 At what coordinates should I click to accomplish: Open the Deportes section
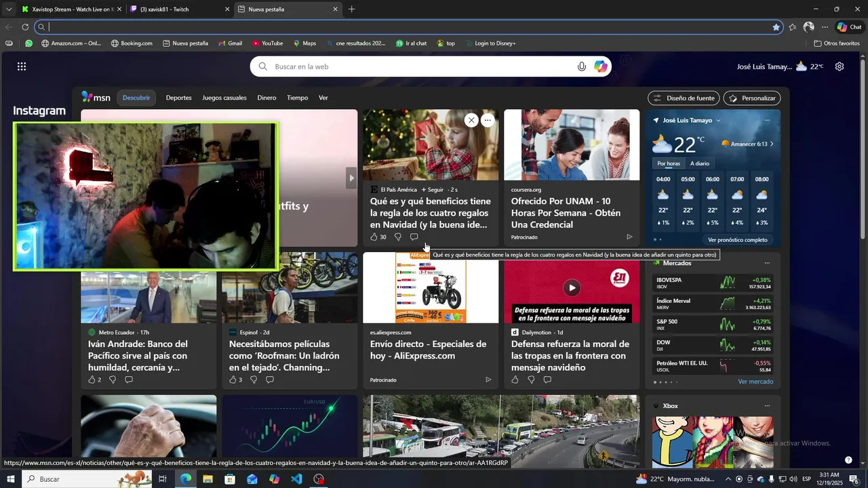pos(179,98)
